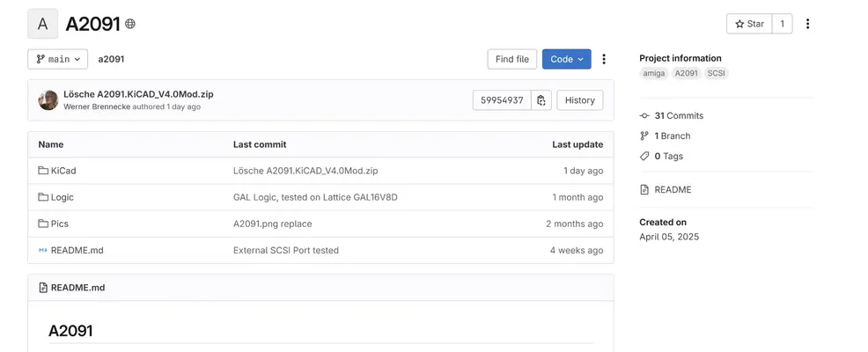The height and width of the screenshot is (352, 868).
Task: Open the commit History button
Action: pos(579,100)
